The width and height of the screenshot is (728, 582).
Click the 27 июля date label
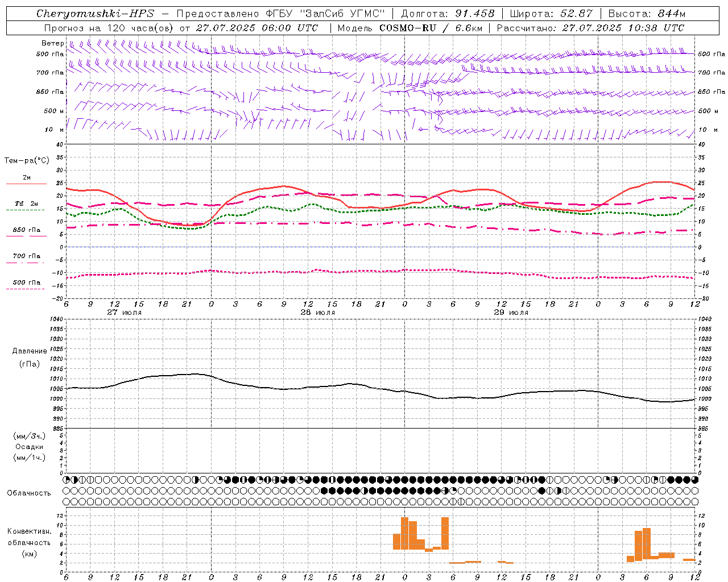point(124,313)
